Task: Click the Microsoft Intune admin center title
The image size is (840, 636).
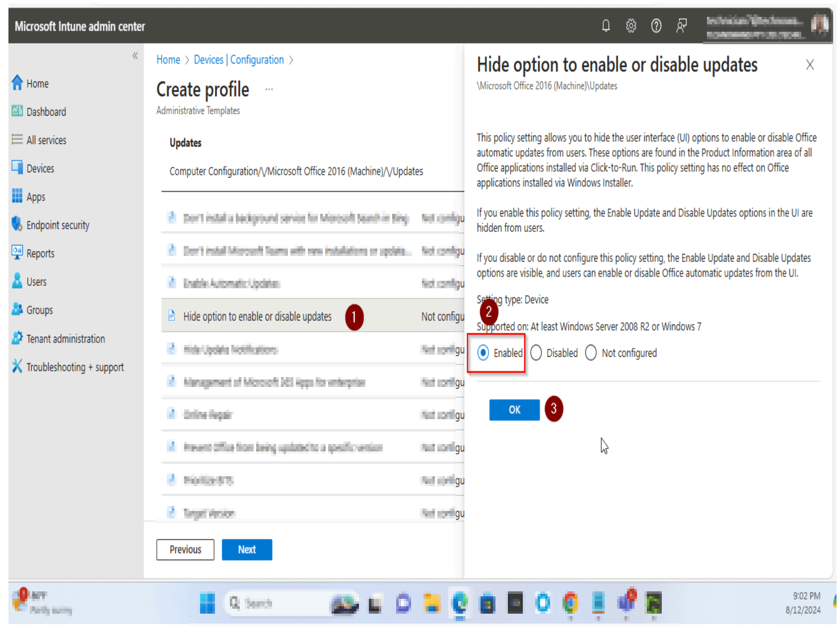Action: click(80, 26)
